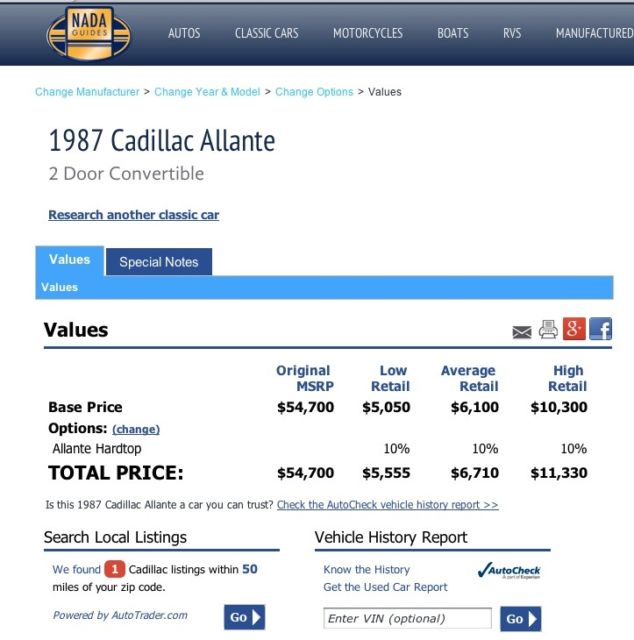
Task: Click the Enter VIN input field
Action: click(x=407, y=619)
